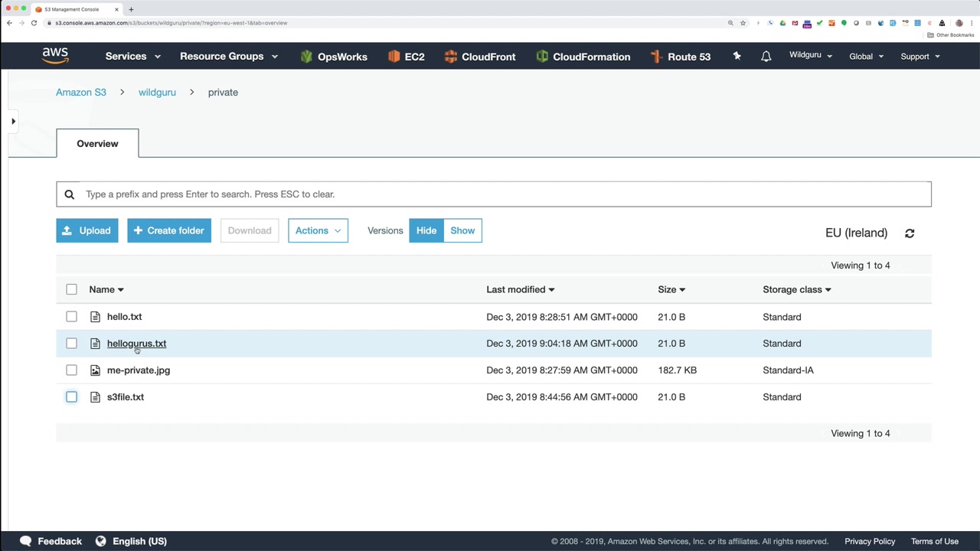Screen dimensions: 980x551
Task: Sort by the Size column
Action: (671, 289)
